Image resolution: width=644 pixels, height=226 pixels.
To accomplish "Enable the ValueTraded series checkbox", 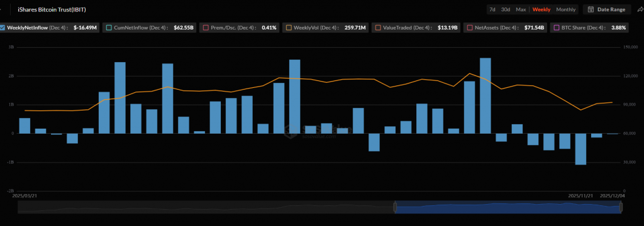I will tap(377, 28).
